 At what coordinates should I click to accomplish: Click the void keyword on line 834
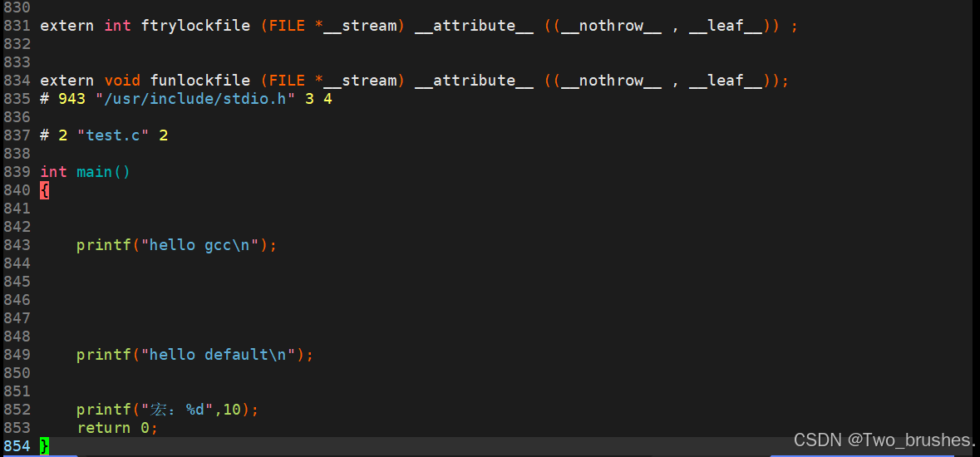pos(122,81)
